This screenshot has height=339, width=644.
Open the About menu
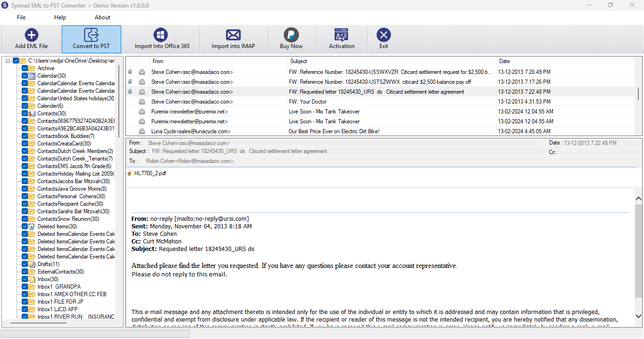102,17
